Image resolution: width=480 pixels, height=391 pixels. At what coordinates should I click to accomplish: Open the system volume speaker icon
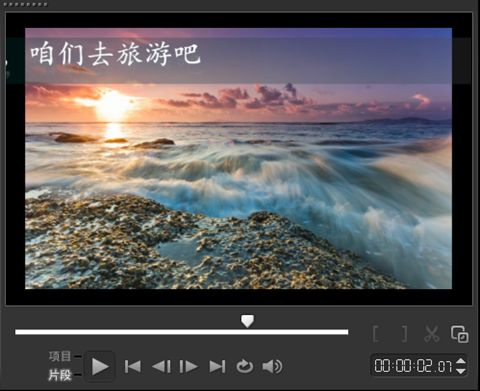click(272, 366)
